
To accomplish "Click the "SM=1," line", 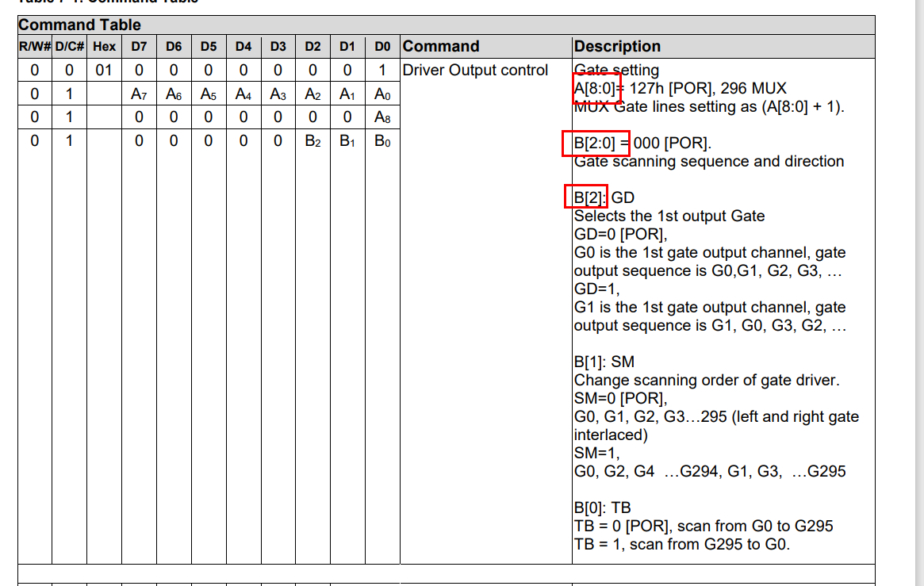I will point(597,454).
